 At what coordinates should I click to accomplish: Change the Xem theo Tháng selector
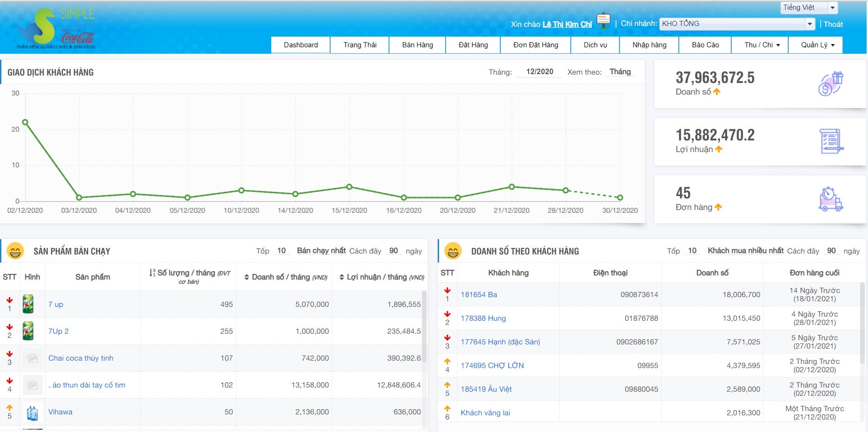coord(620,72)
